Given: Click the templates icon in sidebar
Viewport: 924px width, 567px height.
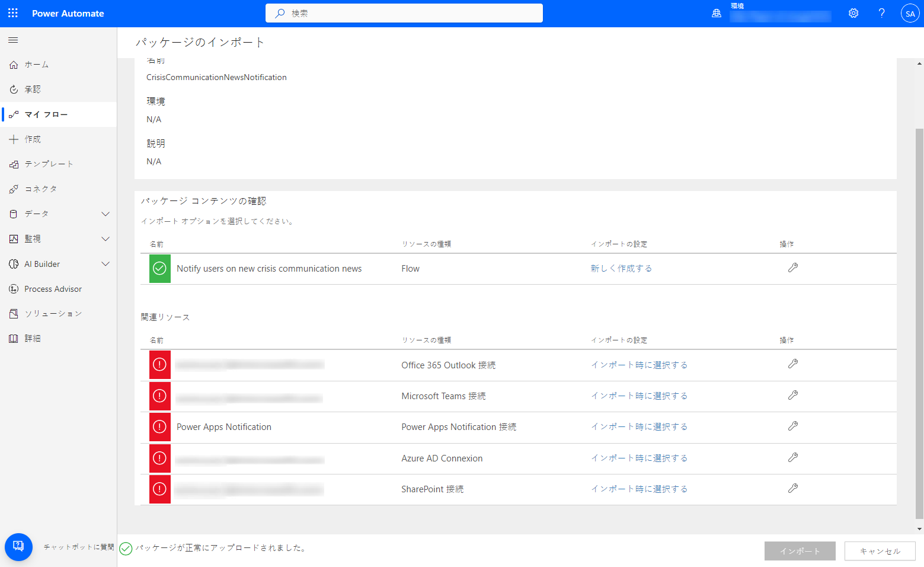Looking at the screenshot, I should [14, 164].
